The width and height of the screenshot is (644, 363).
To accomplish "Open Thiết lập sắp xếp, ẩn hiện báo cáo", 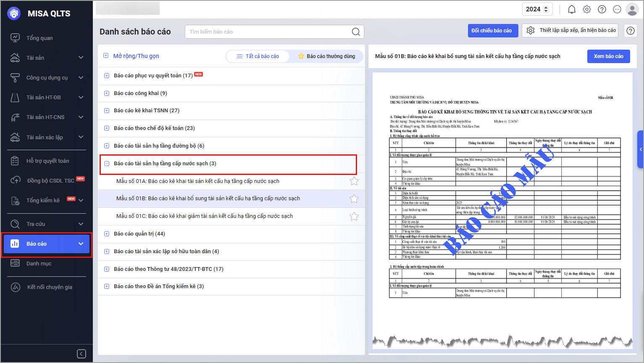I will 570,30.
